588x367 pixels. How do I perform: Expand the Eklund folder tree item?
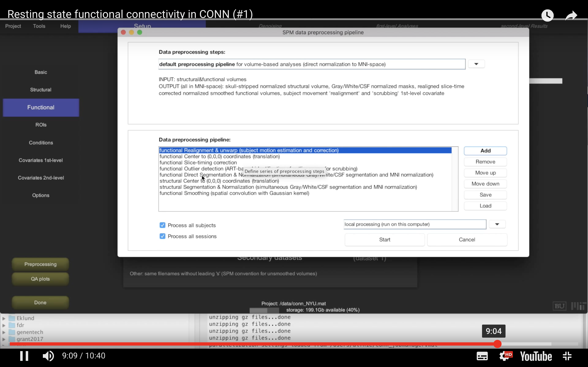click(x=4, y=318)
